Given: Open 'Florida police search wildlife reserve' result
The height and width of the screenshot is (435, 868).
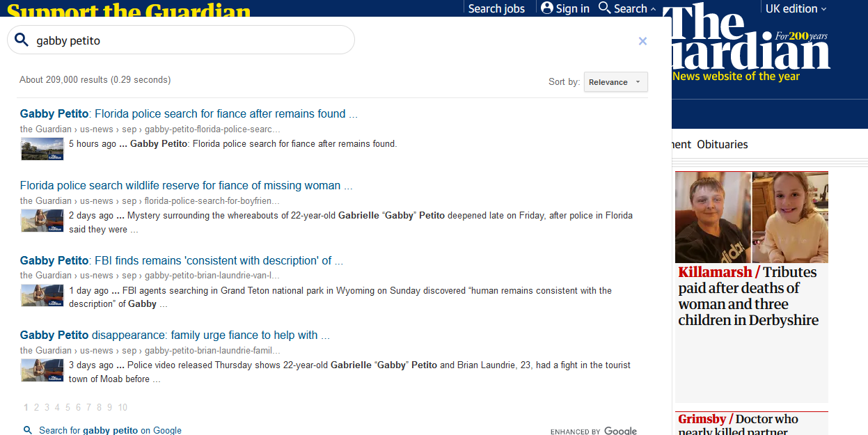Looking at the screenshot, I should pyautogui.click(x=186, y=186).
